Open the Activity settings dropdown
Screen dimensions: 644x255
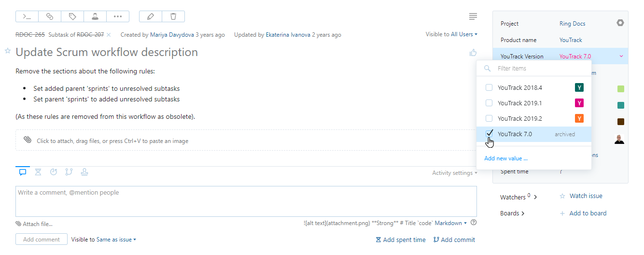click(x=455, y=173)
